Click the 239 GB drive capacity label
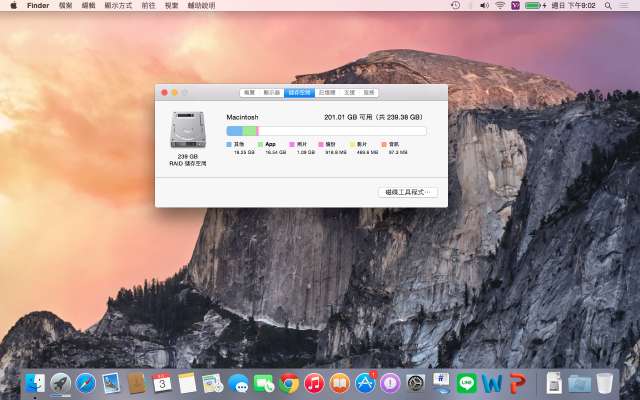This screenshot has height=400, width=640. click(x=188, y=156)
